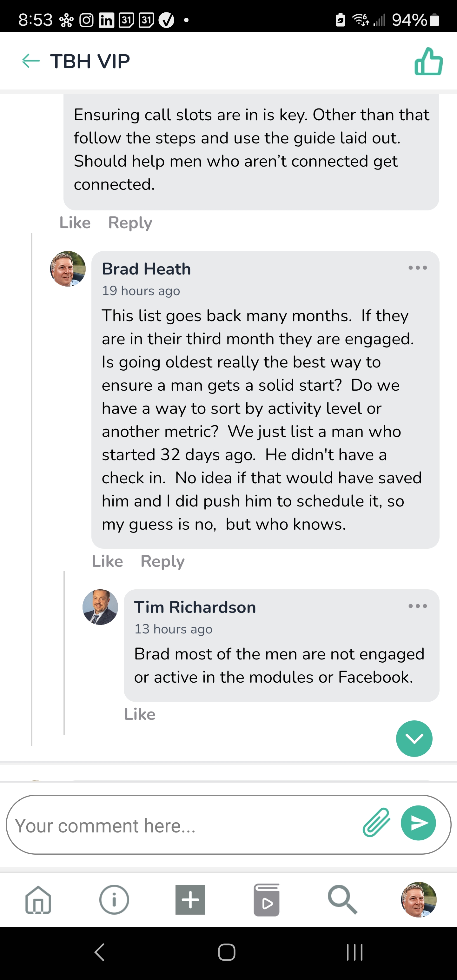Go to the Home tab
This screenshot has height=980, width=457.
click(38, 899)
